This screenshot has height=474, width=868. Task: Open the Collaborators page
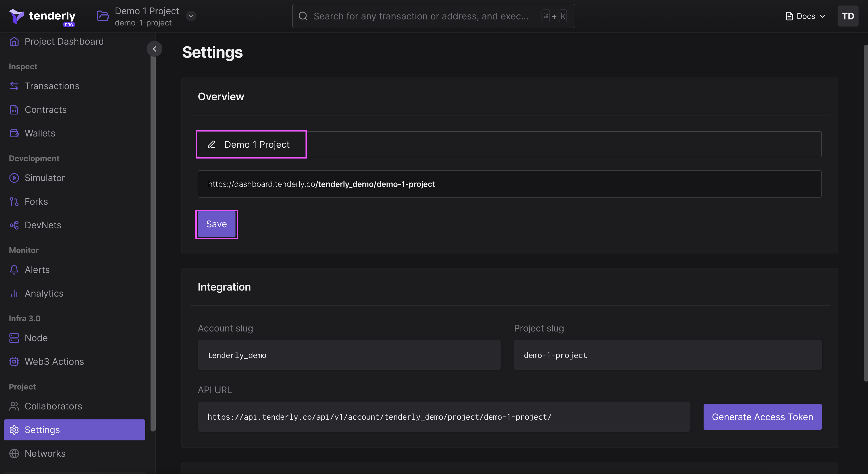tap(53, 406)
